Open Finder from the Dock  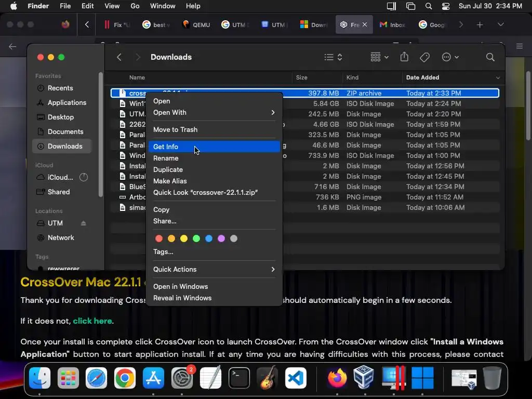[x=39, y=378]
